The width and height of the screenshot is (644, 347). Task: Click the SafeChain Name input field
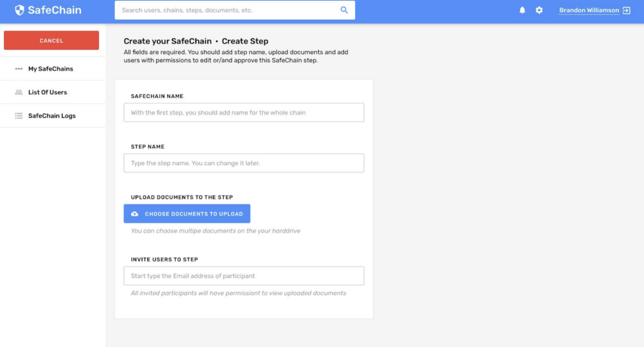point(243,113)
